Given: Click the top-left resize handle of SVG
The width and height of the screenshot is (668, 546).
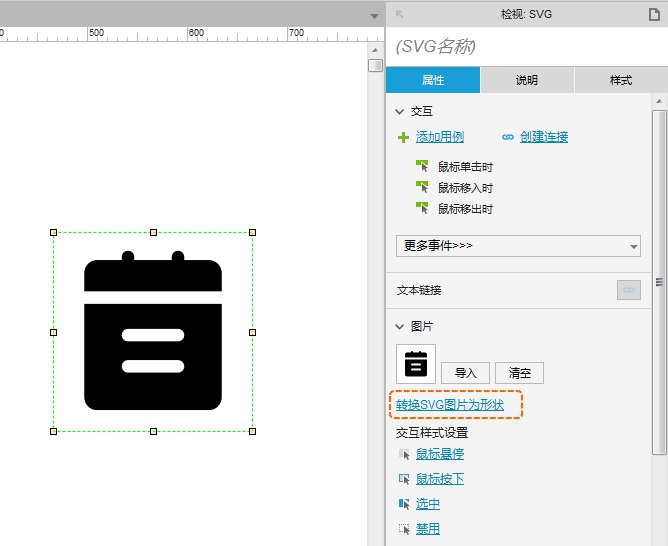Looking at the screenshot, I should (53, 232).
